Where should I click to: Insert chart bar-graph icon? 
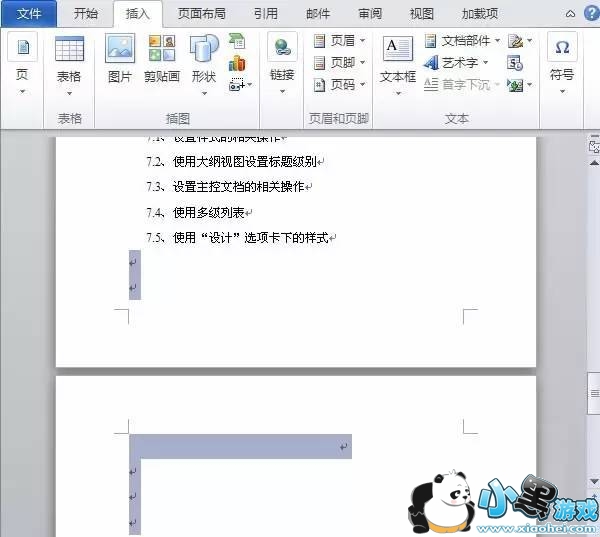[237, 63]
